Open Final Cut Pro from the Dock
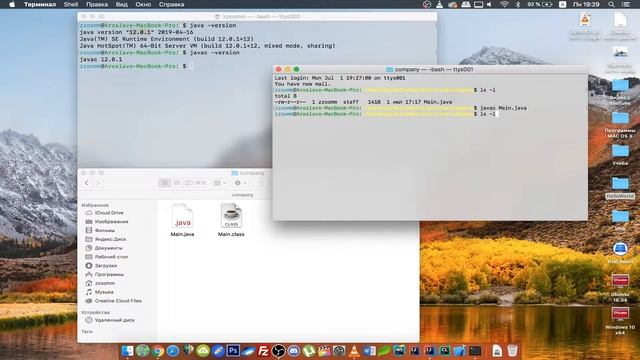640x360 pixels. 324,351
